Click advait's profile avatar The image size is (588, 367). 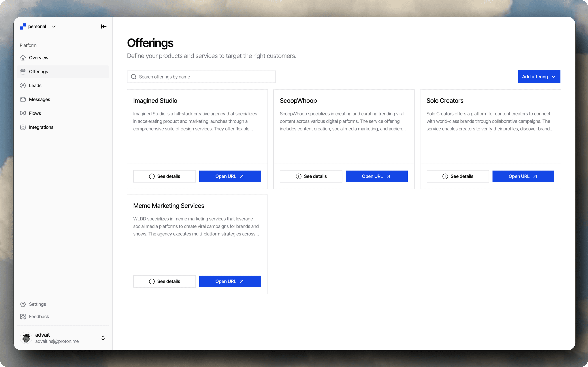(26, 338)
